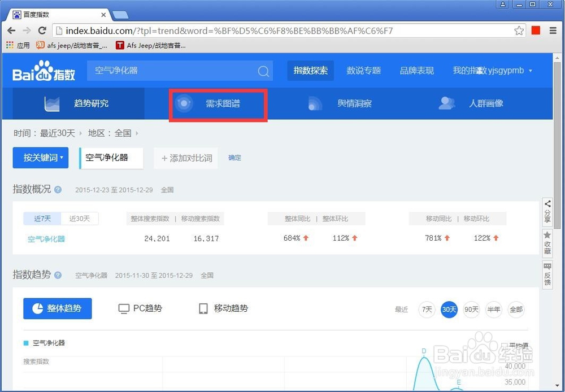Choose the 7天 range
Image resolution: width=565 pixels, height=392 pixels.
click(x=427, y=310)
